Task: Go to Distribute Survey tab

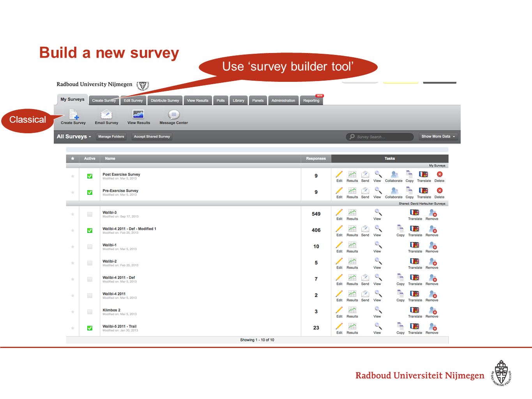Action: point(165,101)
